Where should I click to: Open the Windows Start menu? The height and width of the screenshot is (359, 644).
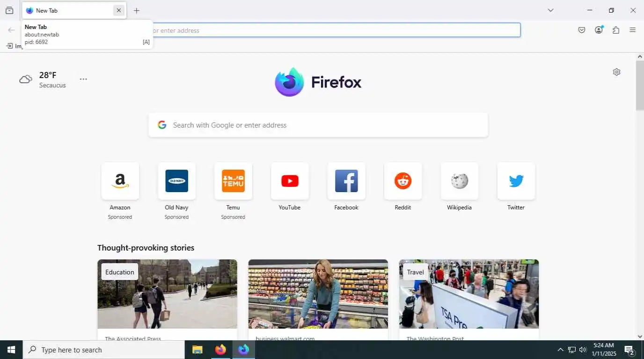point(11,350)
